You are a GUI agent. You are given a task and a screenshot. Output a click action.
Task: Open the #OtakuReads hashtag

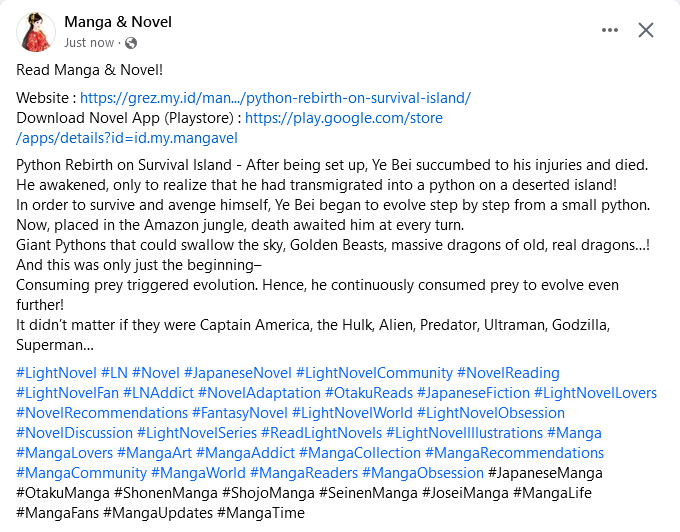(368, 393)
